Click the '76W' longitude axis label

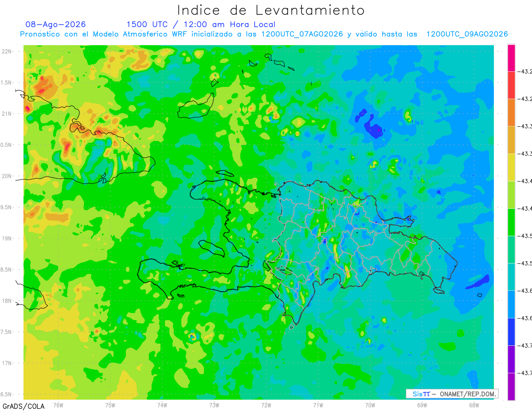tap(58, 404)
